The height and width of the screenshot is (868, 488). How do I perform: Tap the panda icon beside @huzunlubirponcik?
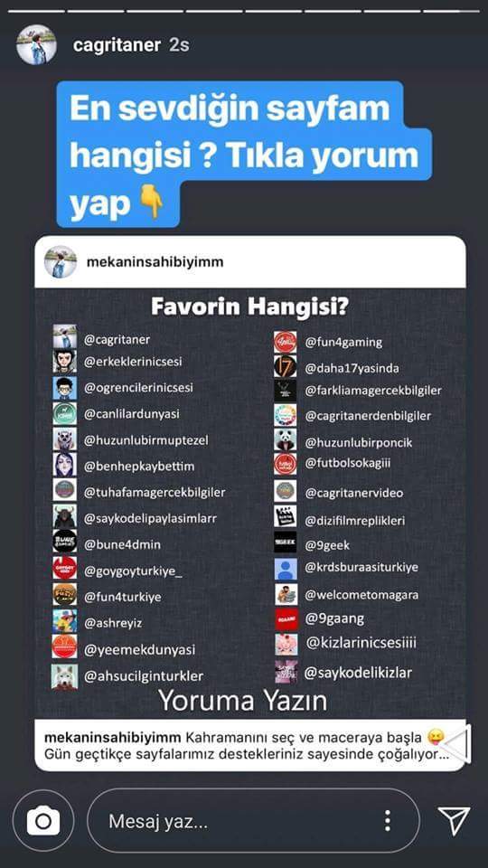point(286,440)
